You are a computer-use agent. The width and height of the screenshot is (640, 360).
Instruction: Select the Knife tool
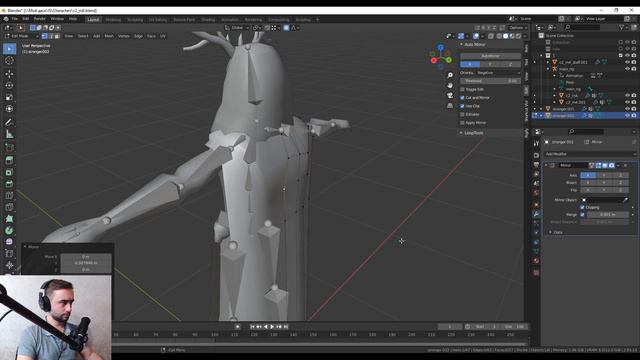click(x=9, y=207)
